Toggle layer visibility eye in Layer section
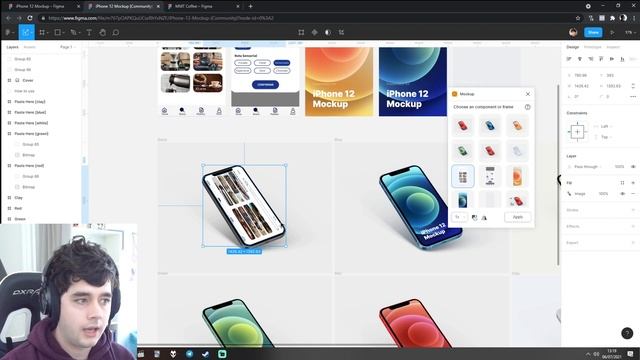The image size is (640, 360). click(x=633, y=167)
